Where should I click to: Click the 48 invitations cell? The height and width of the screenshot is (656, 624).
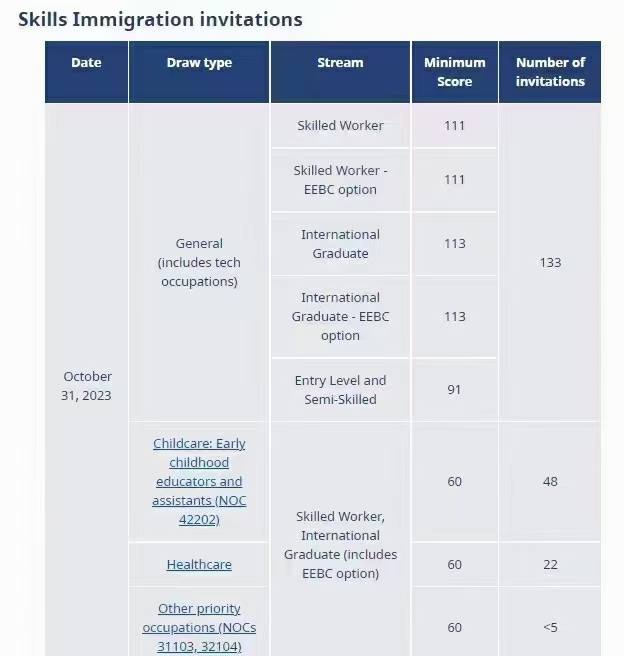[550, 481]
